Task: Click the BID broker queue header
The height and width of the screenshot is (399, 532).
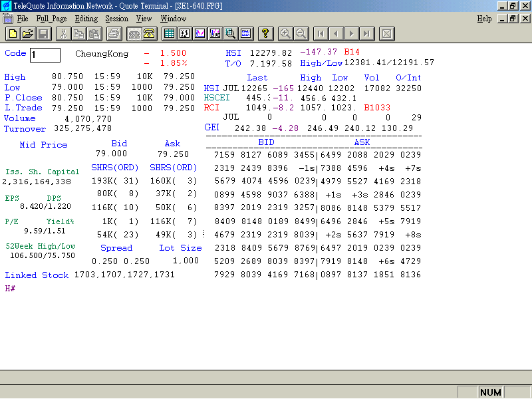Action: pyautogui.click(x=267, y=142)
